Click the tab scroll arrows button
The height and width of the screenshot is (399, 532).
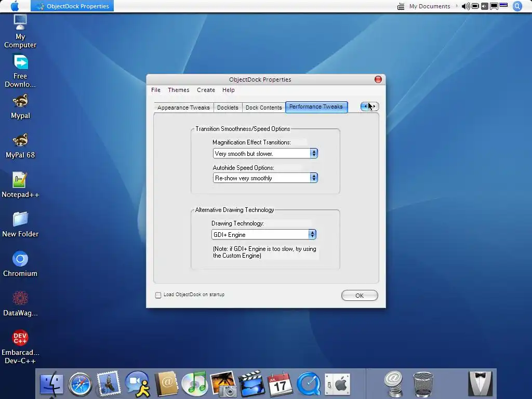click(x=370, y=107)
